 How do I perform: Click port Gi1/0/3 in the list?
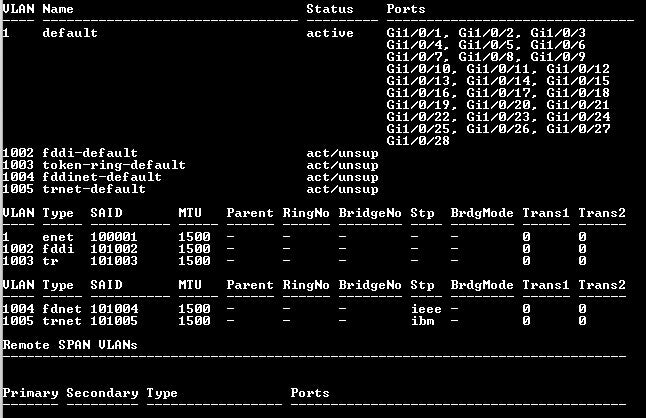click(558, 33)
